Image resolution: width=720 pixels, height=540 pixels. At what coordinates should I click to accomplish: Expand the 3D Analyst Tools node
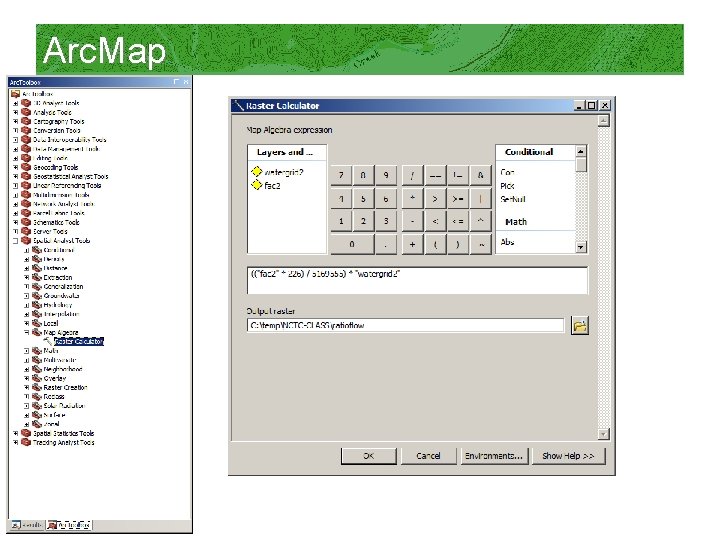[x=16, y=103]
